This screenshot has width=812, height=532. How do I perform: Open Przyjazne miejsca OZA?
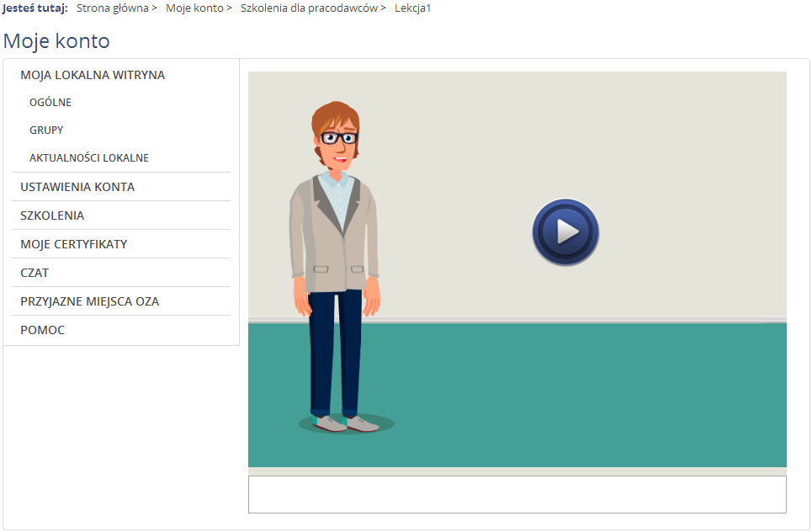[x=89, y=301]
